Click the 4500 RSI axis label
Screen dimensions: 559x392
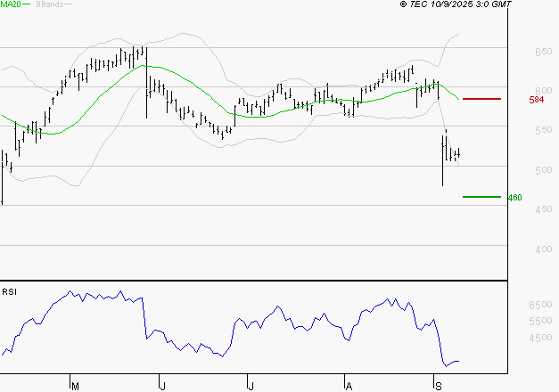[x=540, y=339]
